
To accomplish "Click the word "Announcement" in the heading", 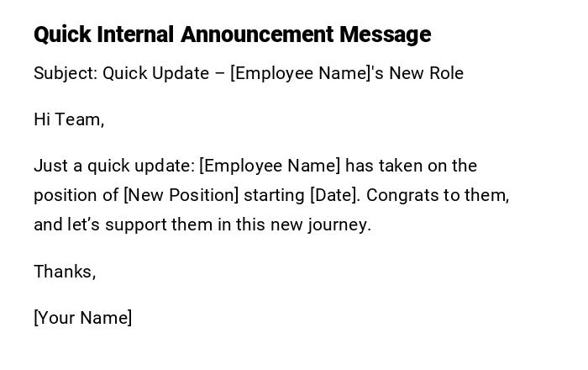I will point(257,34).
